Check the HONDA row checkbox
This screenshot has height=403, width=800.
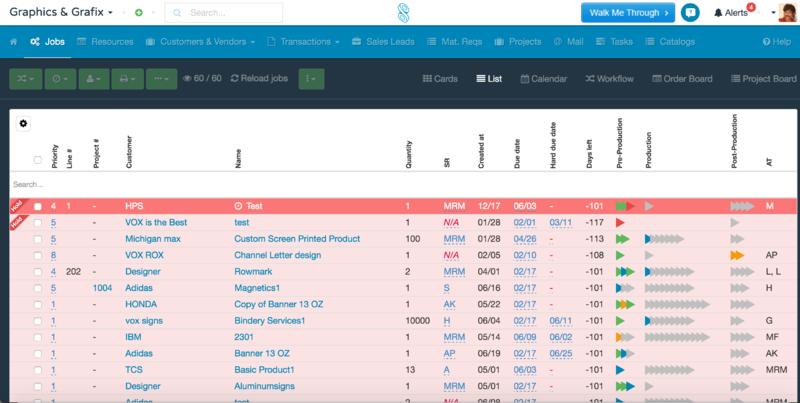pyautogui.click(x=38, y=305)
